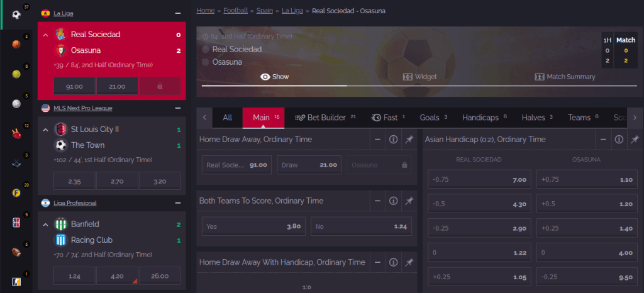Toggle the Widget view
This screenshot has height=293, width=644.
(x=419, y=77)
